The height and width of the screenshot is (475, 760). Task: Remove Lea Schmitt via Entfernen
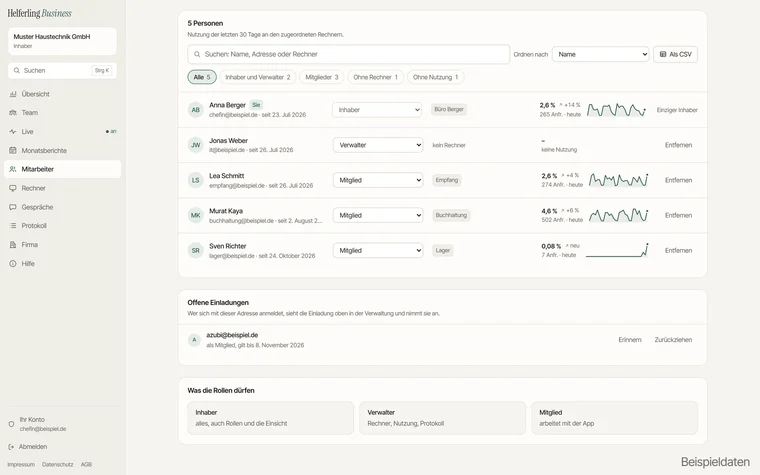[x=678, y=180]
